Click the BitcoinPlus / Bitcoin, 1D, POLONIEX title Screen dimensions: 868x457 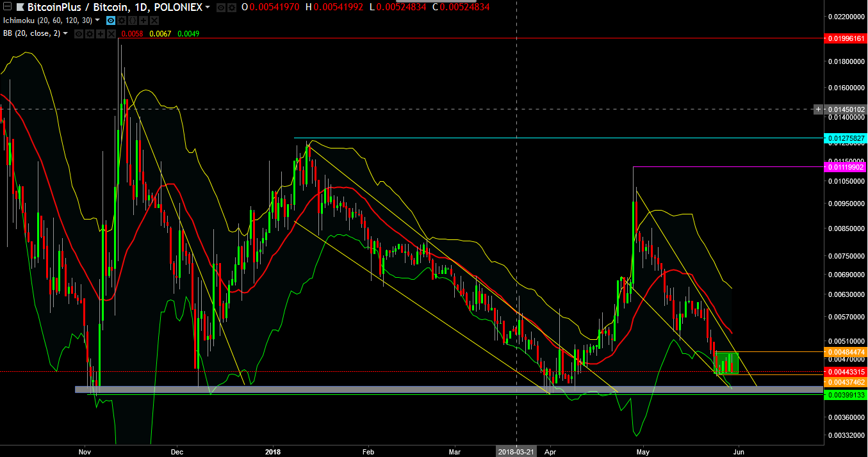[x=114, y=7]
